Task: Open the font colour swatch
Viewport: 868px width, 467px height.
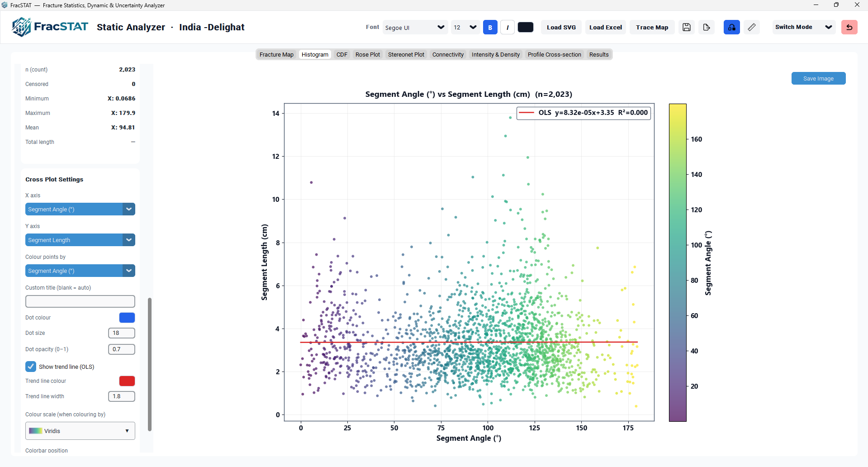Action: [x=526, y=27]
